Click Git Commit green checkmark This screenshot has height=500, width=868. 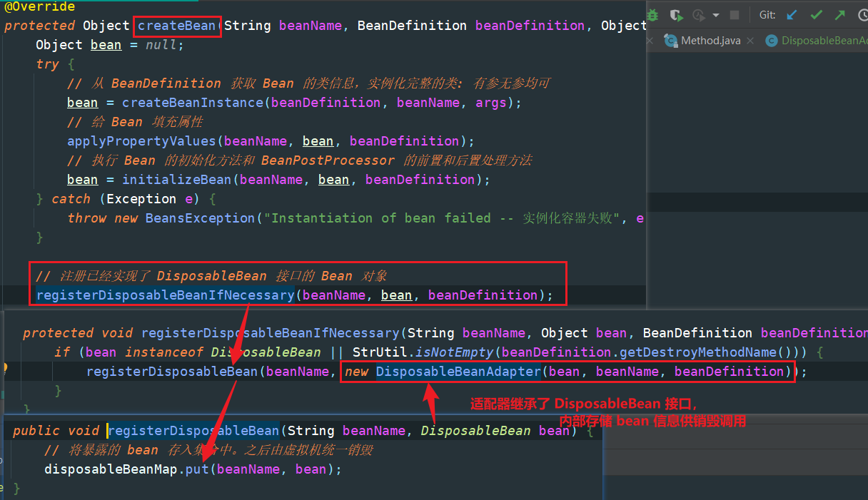[x=816, y=15]
